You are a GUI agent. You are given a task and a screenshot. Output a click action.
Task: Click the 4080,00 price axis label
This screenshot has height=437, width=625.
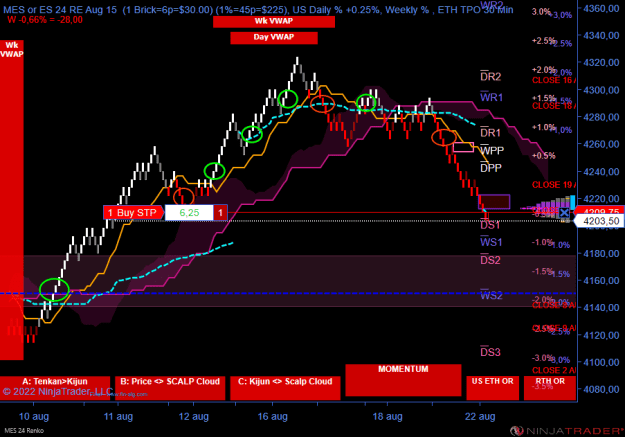tap(601, 390)
